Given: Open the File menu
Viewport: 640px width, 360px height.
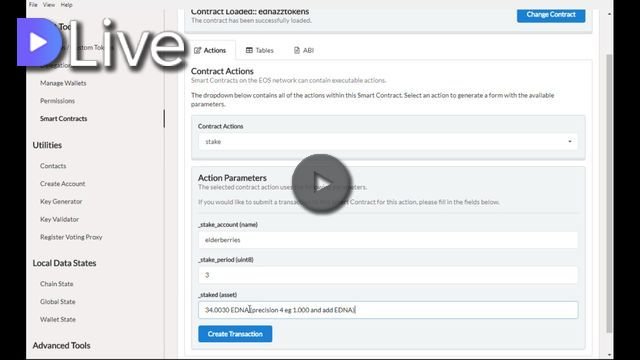Looking at the screenshot, I should pyautogui.click(x=33, y=5).
